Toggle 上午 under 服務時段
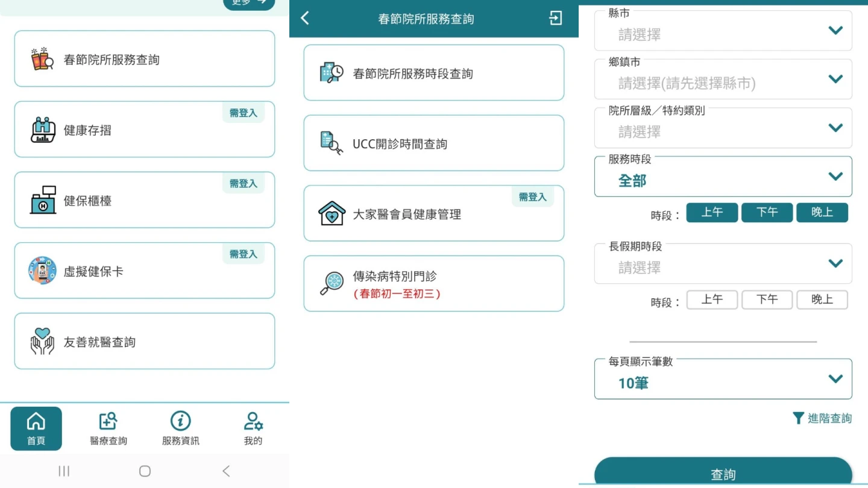Screen dimensions: 868x488 pyautogui.click(x=711, y=213)
